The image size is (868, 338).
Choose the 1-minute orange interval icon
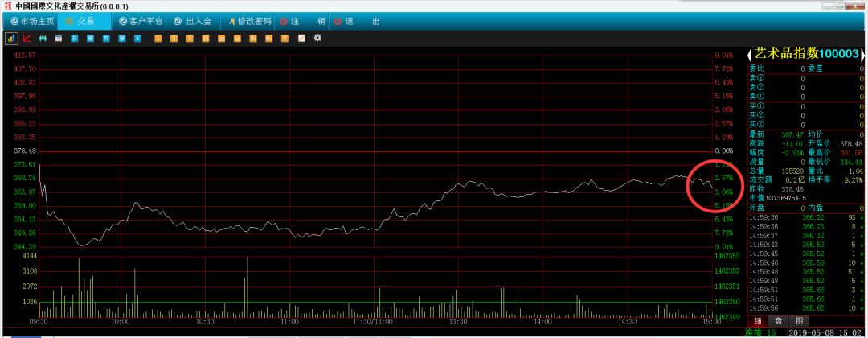[158, 39]
